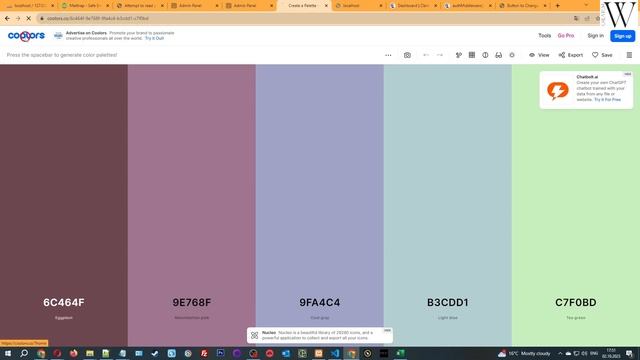Select the Eggplant 6C464F color column

tap(64, 204)
